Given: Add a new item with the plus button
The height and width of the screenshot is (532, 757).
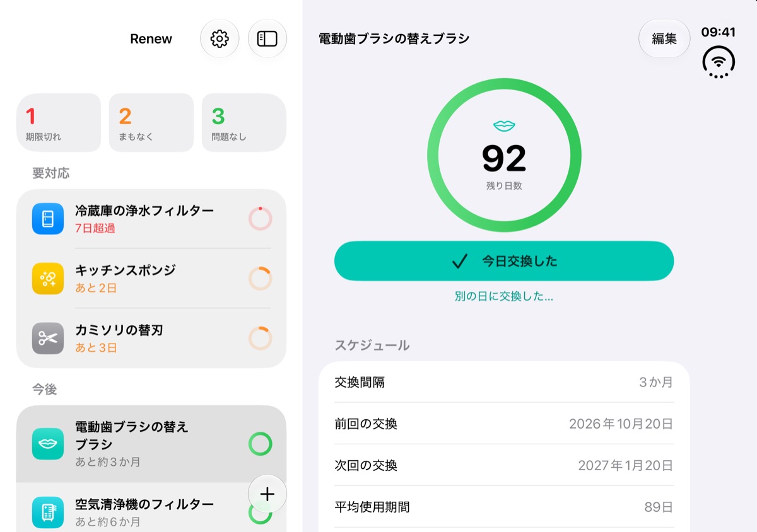Looking at the screenshot, I should pyautogui.click(x=267, y=494).
